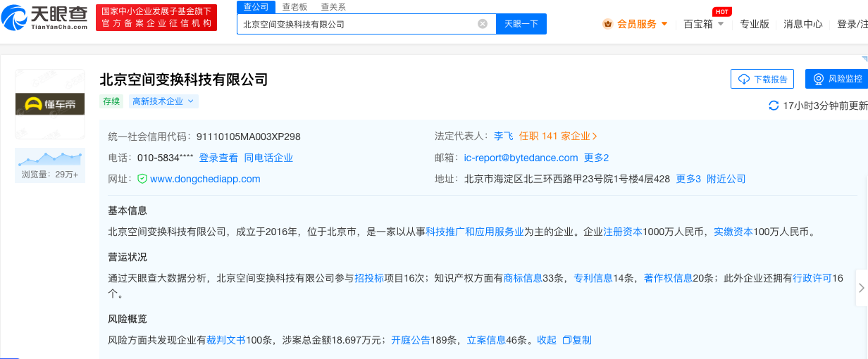The width and height of the screenshot is (868, 359).
Task: Open the 会员服务 dropdown menu
Action: 635,24
